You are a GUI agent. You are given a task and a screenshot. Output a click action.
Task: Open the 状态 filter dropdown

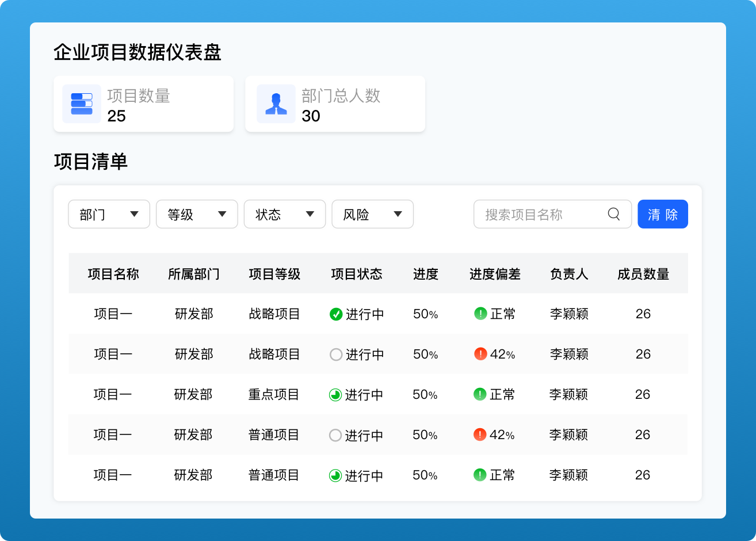(285, 214)
